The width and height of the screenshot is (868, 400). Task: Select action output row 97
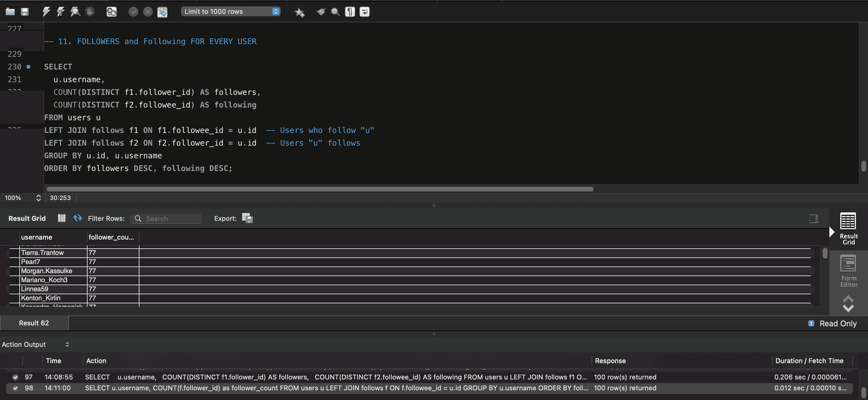(x=429, y=377)
